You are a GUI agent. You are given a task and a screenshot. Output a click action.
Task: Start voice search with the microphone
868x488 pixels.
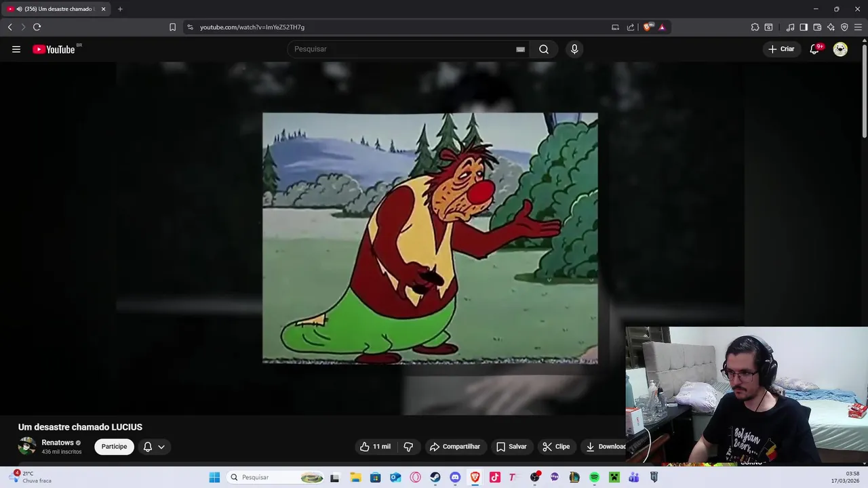point(574,49)
